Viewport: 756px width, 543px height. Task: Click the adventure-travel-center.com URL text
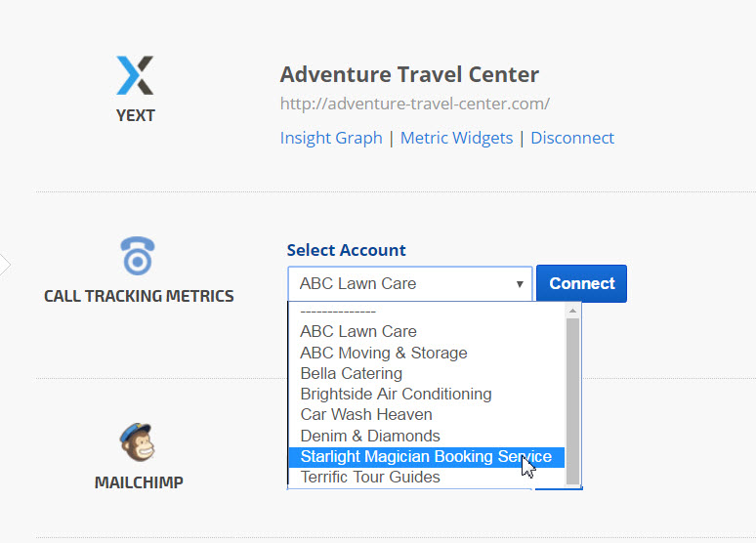pyautogui.click(x=415, y=104)
